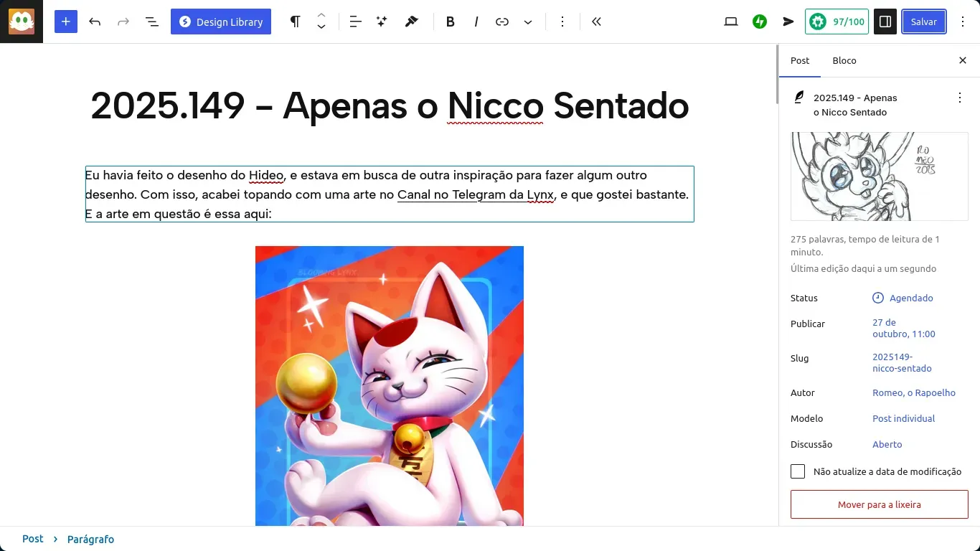Click the blue block inserter plus button

pyautogui.click(x=65, y=22)
